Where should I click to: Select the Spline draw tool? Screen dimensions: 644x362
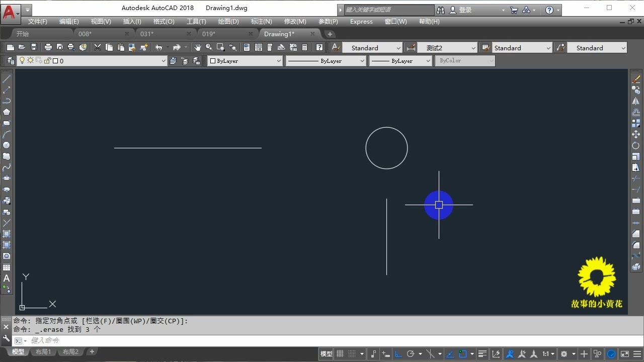point(7,167)
